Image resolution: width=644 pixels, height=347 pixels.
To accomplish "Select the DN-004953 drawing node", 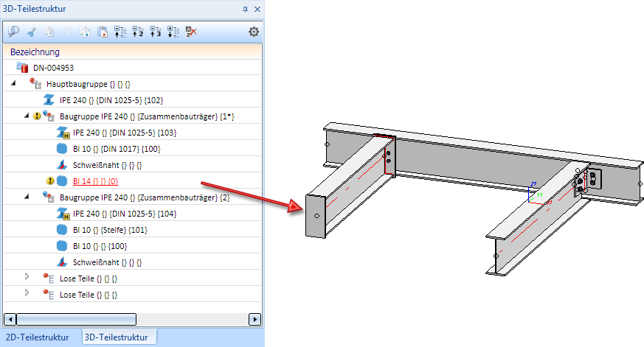I will (53, 68).
